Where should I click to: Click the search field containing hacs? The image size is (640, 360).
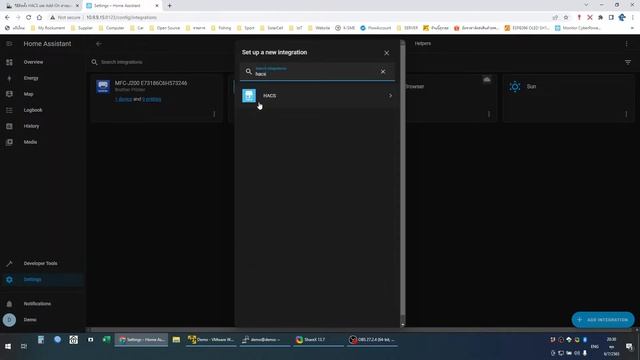click(318, 72)
